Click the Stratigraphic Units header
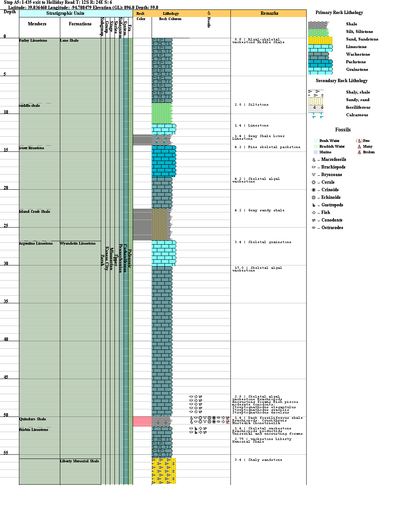This screenshot has height=532, width=401. [65, 13]
